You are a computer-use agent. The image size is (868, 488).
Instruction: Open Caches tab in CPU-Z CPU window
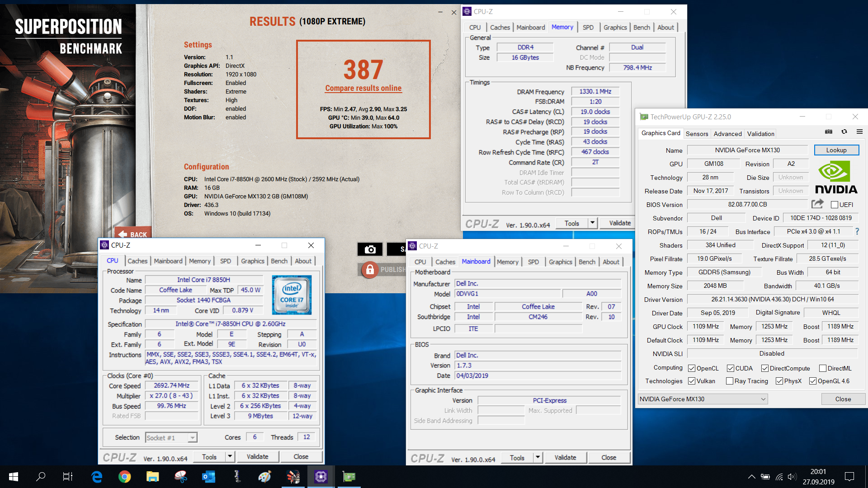tap(137, 261)
